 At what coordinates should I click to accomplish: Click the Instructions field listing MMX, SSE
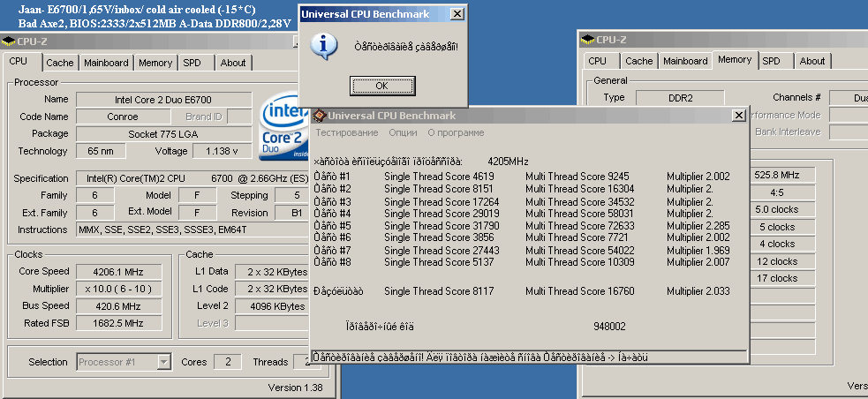click(x=192, y=230)
